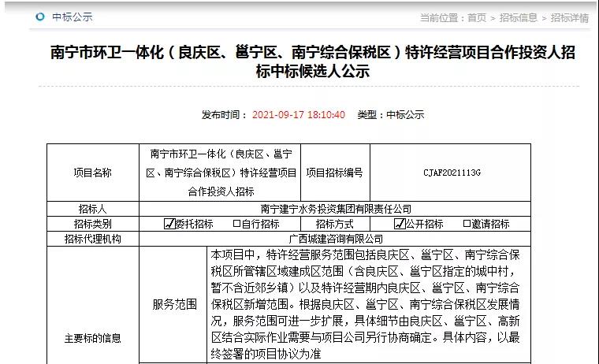
Task: Toggle the 自行招标 checkbox
Action: coord(237,224)
